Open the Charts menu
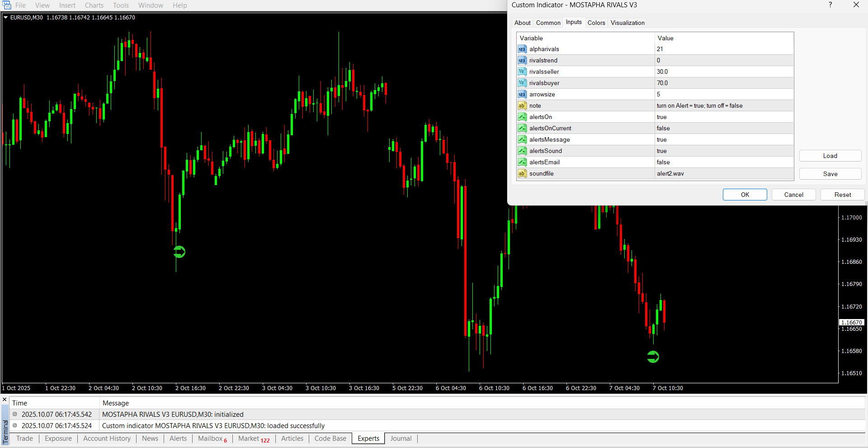The width and height of the screenshot is (868, 448). pos(94,5)
